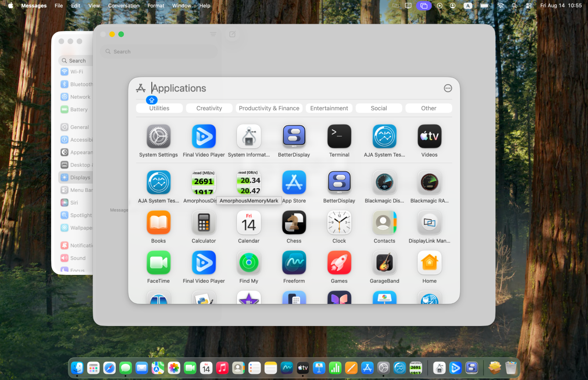Open the Trash in the Dock
The image size is (588, 380).
pos(511,368)
